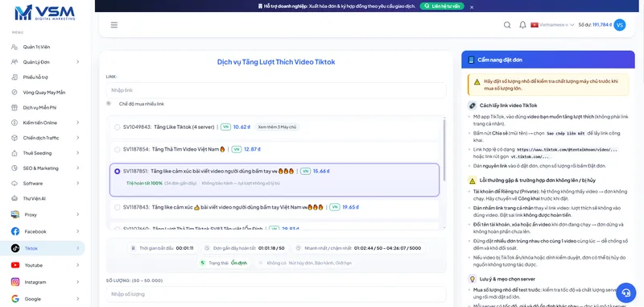Toggle Chế độ mua nhiều link
This screenshot has height=307, width=644.
109,104
